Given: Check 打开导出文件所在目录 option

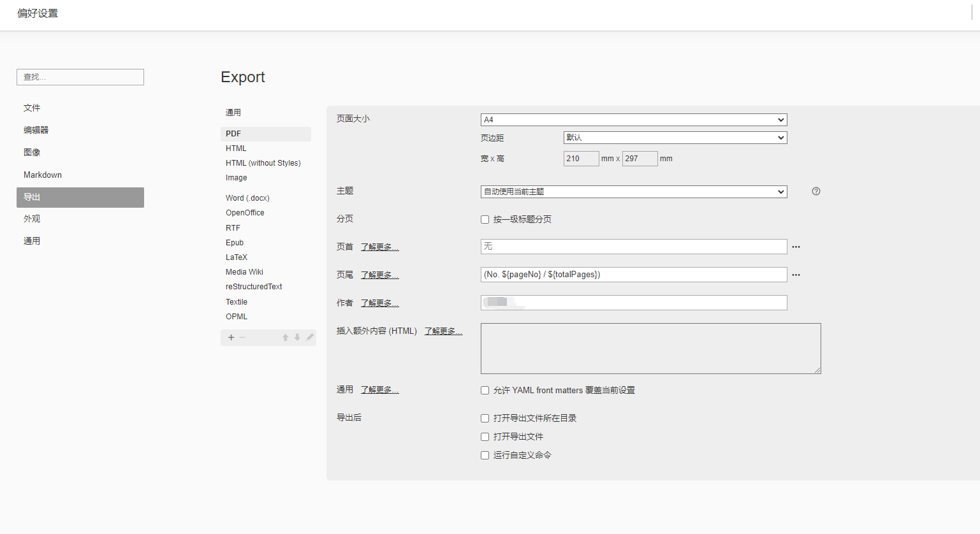Looking at the screenshot, I should [485, 419].
